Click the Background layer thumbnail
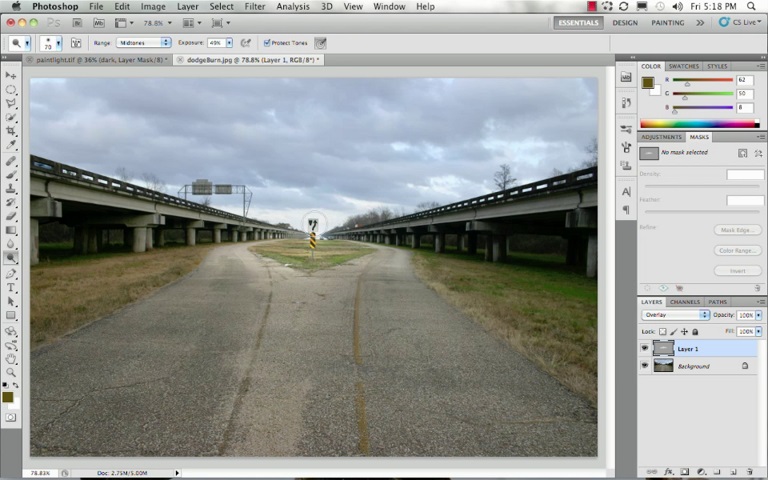The height and width of the screenshot is (480, 768). [x=663, y=365]
